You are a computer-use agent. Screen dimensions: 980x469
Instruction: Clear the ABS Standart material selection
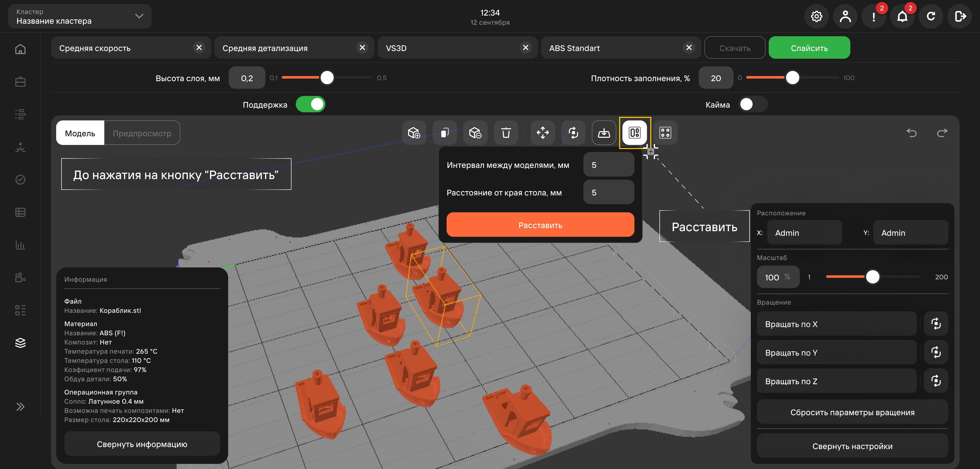pos(689,47)
